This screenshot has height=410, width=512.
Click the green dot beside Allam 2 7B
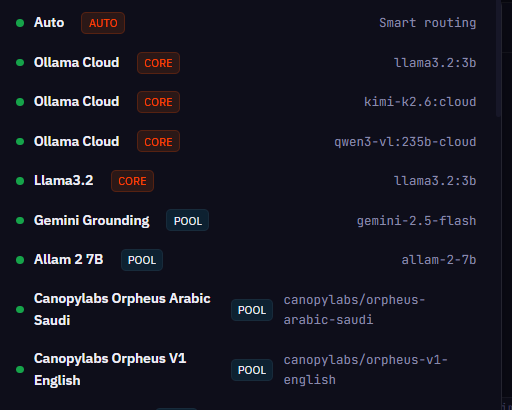20,260
